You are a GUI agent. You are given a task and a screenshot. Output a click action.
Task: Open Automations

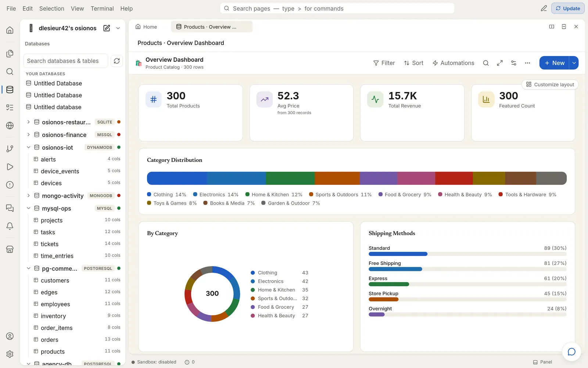[453, 63]
